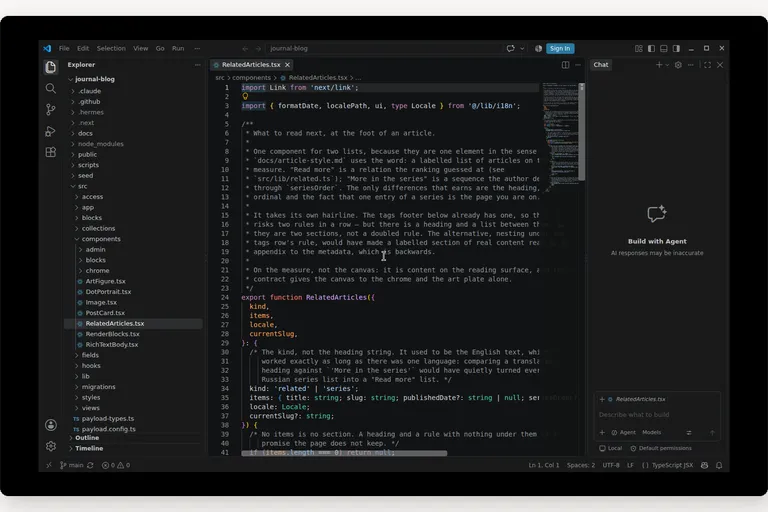Click UTF-8 encoding in the status bar
The width and height of the screenshot is (768, 512).
[x=611, y=465]
